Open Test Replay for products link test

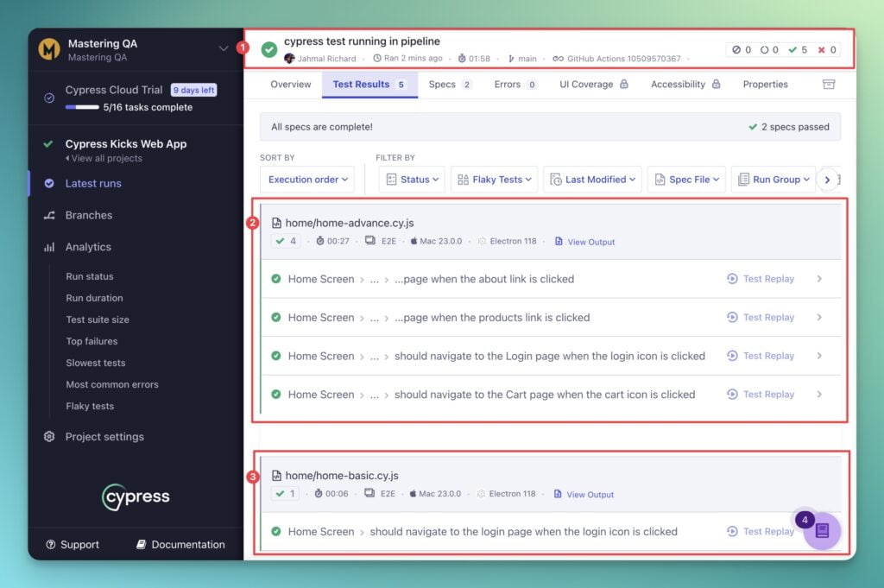761,318
